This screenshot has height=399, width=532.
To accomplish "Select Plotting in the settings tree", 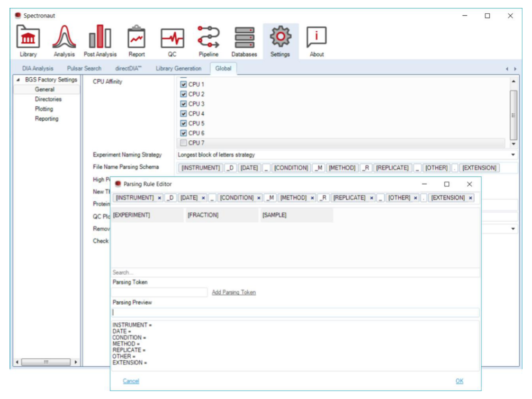I will pyautogui.click(x=44, y=109).
